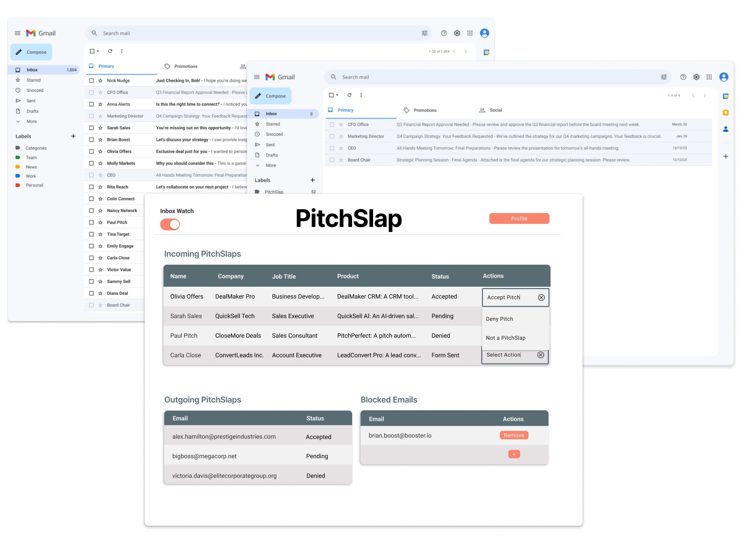Add a new blocked email with plus button
The image size is (756, 543).
coord(514,454)
